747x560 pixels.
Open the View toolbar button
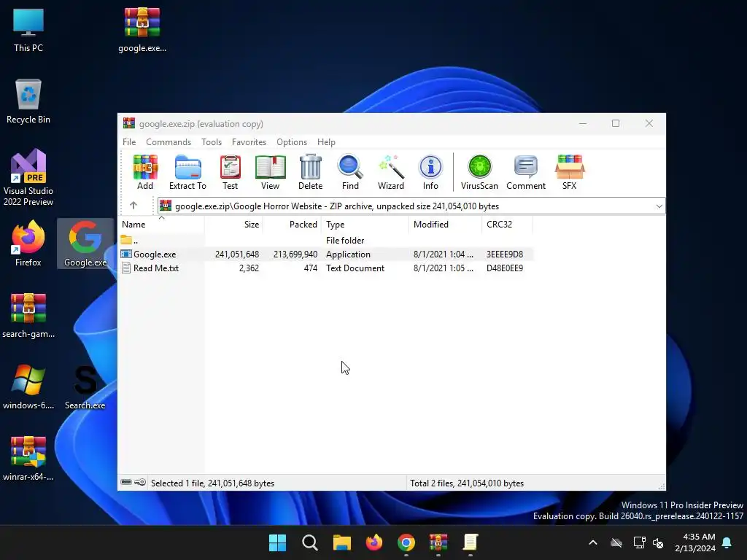pos(270,172)
